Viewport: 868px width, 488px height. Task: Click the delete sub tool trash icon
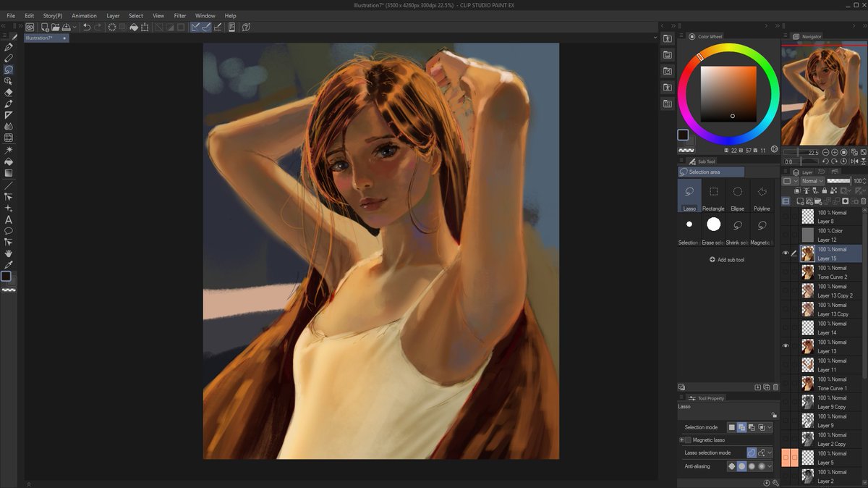[775, 387]
